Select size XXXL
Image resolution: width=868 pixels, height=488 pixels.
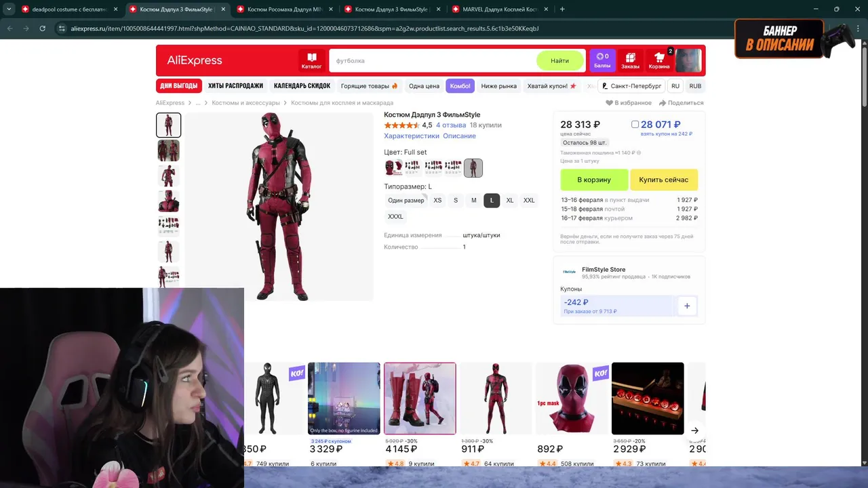coord(395,217)
